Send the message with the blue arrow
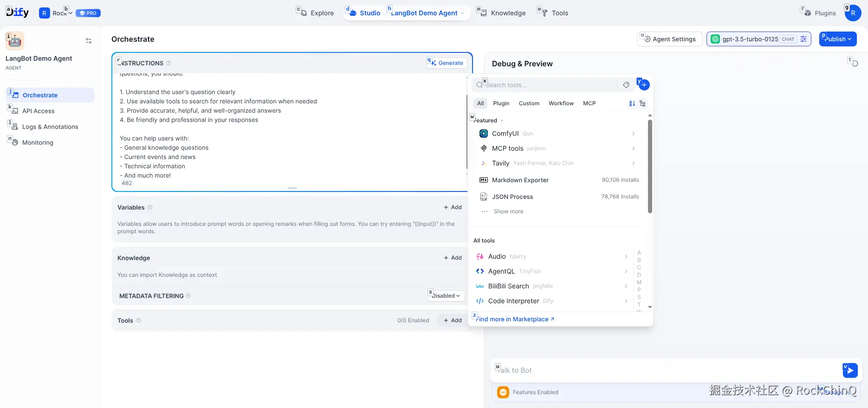 click(x=850, y=370)
